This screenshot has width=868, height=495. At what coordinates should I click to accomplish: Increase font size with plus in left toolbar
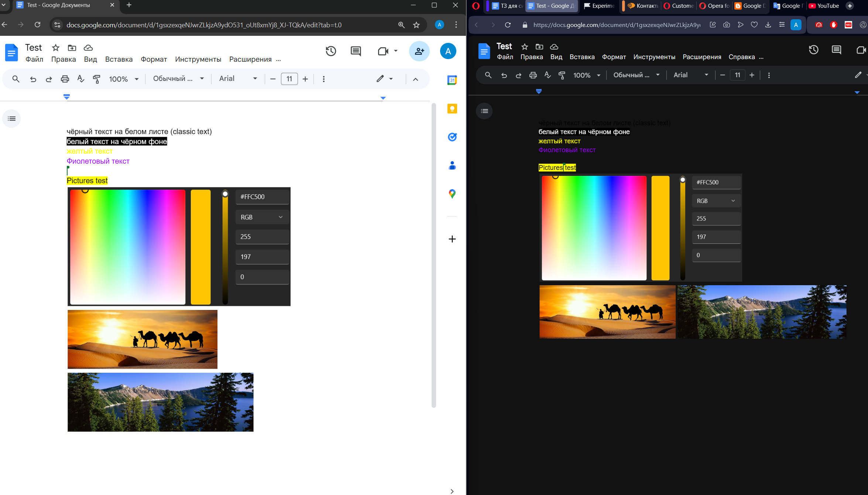tap(305, 79)
